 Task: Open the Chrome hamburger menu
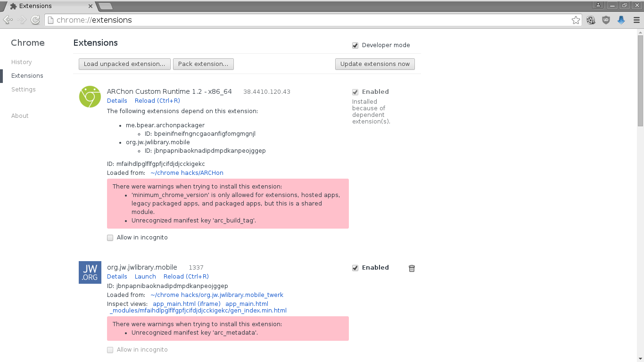[x=636, y=20]
